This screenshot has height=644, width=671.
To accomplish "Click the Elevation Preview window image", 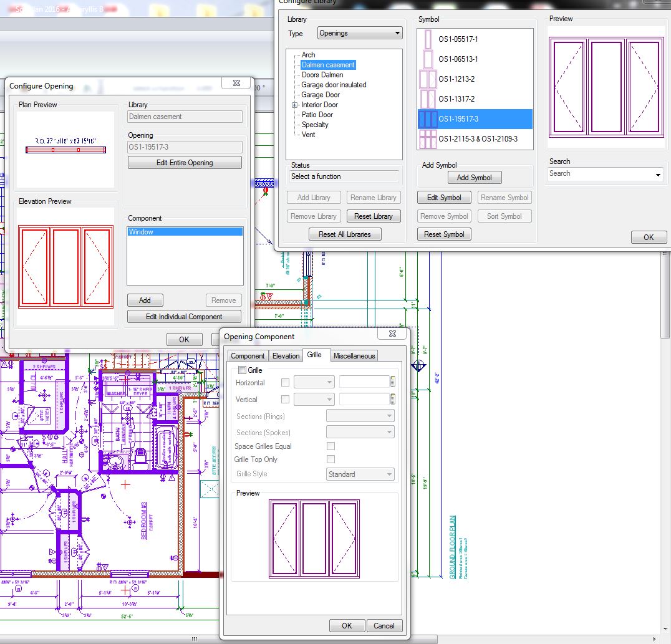I will pyautogui.click(x=66, y=267).
